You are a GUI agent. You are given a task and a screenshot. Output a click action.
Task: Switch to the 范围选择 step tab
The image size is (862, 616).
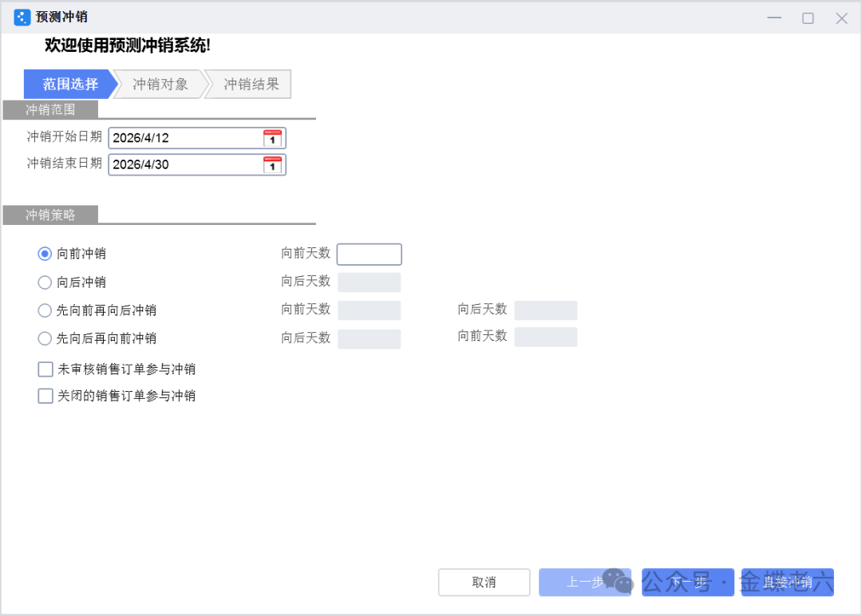69,84
